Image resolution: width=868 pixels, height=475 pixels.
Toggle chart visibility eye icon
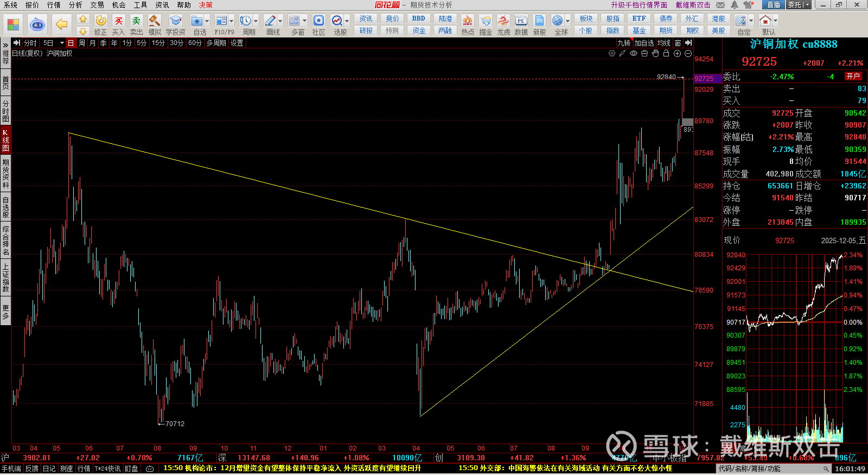pyautogui.click(x=633, y=54)
